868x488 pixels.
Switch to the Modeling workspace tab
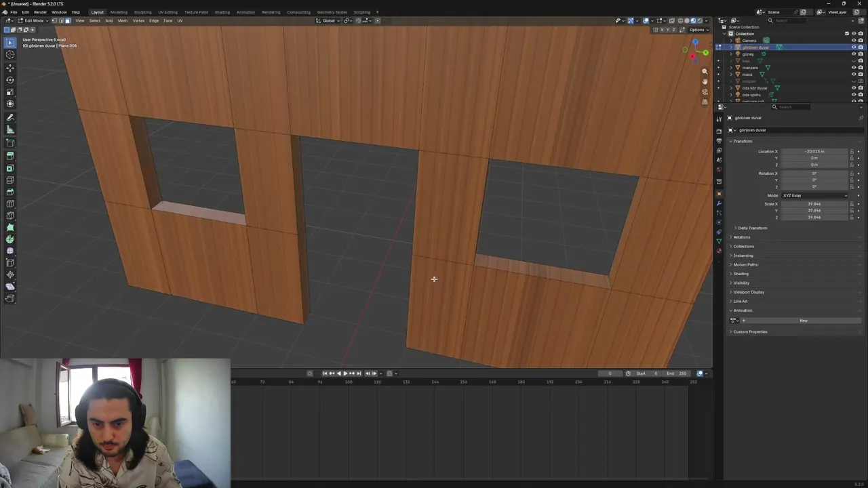point(119,12)
